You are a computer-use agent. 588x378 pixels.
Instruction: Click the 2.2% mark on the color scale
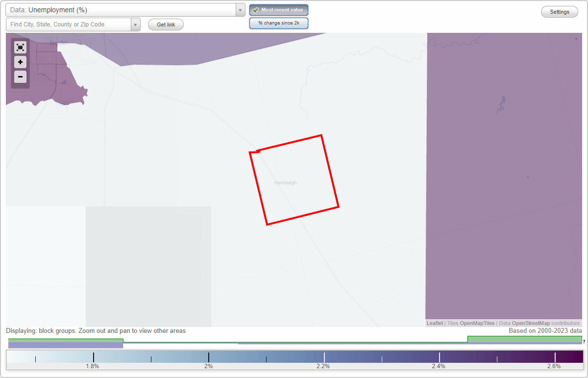pos(324,356)
